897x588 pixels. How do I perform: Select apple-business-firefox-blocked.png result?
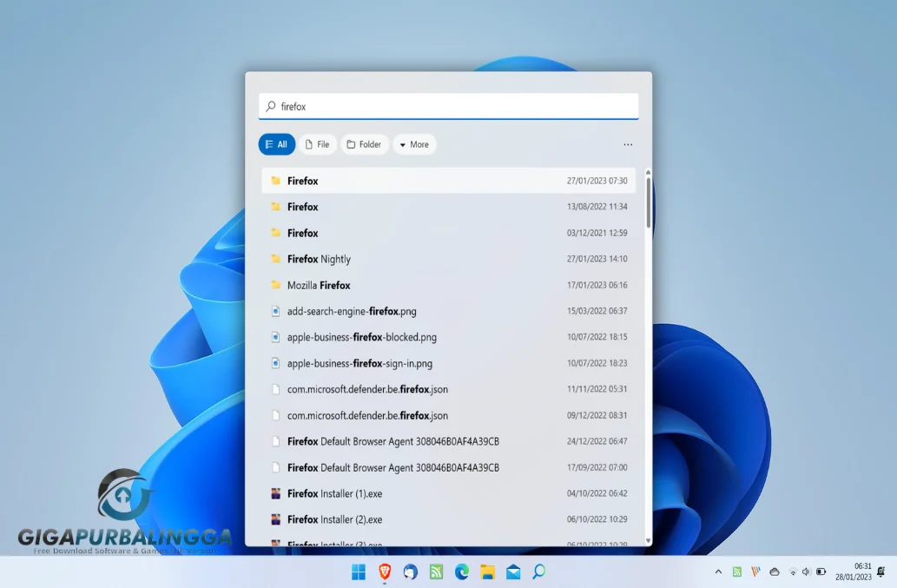[448, 337]
